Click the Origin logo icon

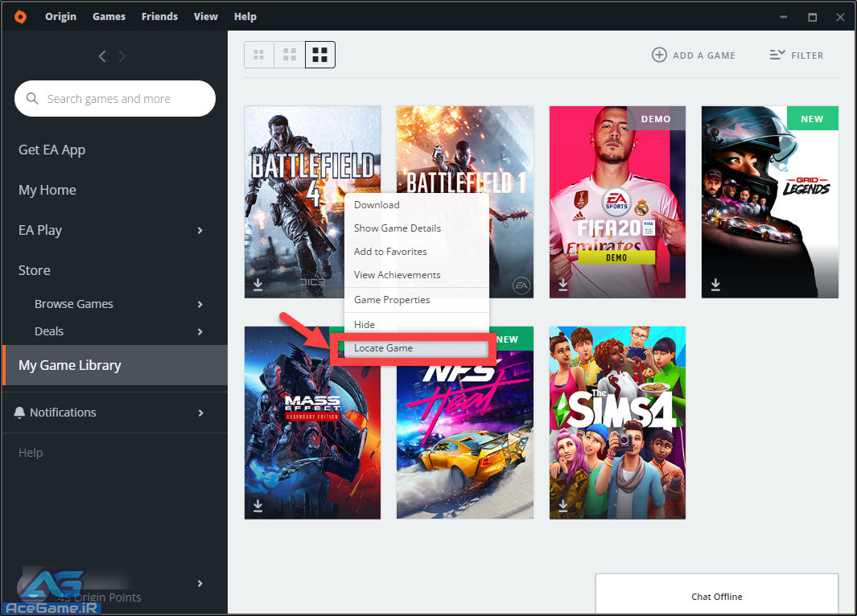[20, 16]
